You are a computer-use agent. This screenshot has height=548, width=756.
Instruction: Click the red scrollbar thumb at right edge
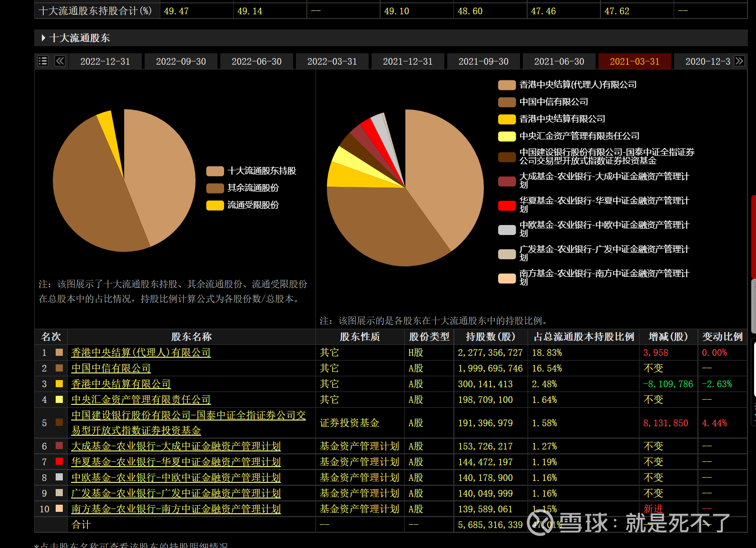(x=754, y=236)
